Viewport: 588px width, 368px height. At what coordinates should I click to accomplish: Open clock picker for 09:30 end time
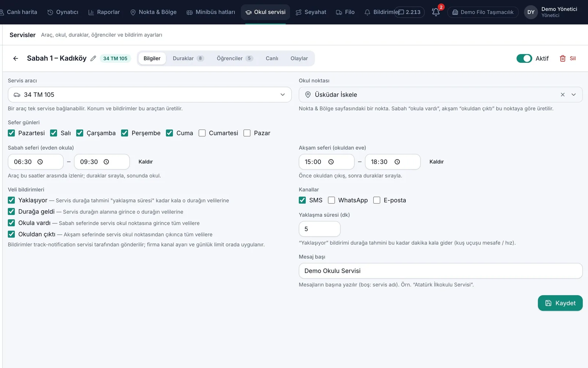click(107, 162)
